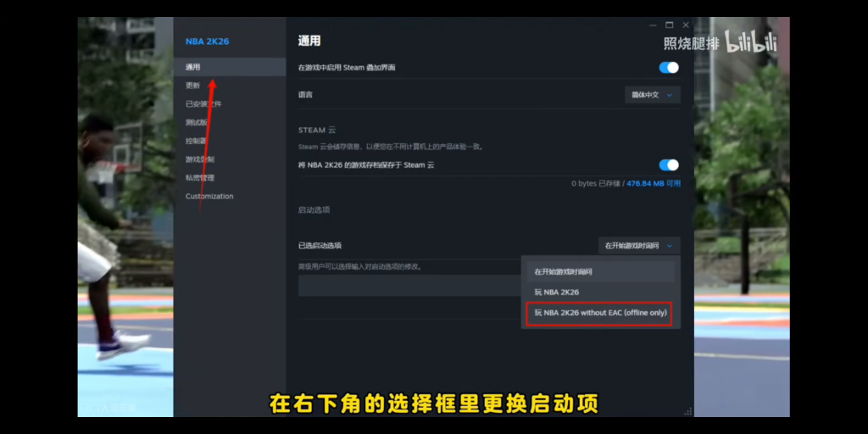Select 玩 NBA 2K26 launch option
This screenshot has width=868, height=434.
tap(601, 292)
